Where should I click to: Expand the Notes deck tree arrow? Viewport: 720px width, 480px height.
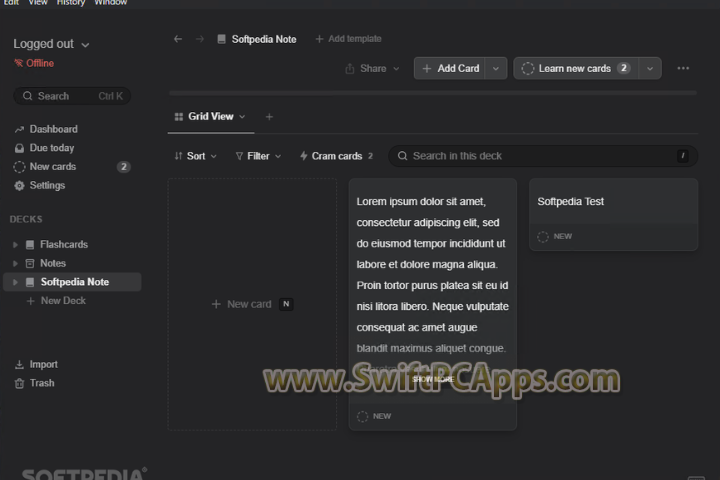[x=15, y=264]
